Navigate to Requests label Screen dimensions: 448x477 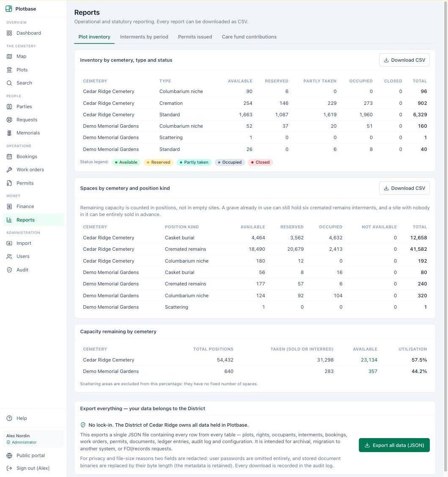click(x=27, y=120)
